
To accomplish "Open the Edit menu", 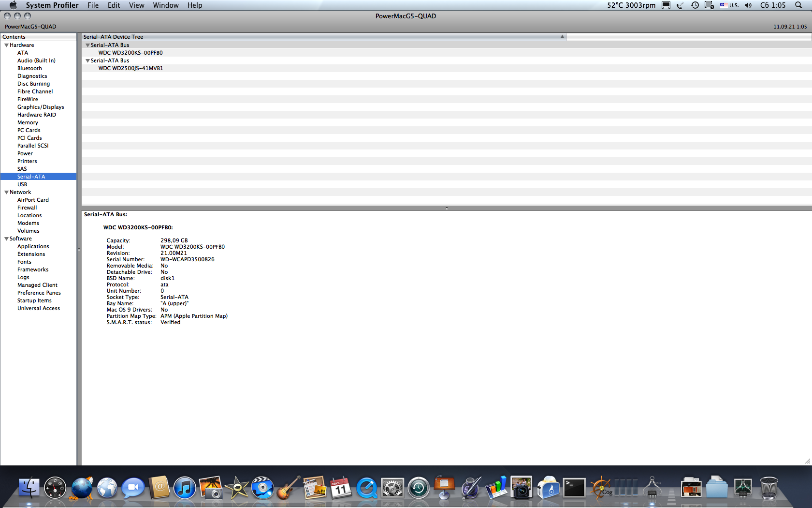I will point(114,5).
